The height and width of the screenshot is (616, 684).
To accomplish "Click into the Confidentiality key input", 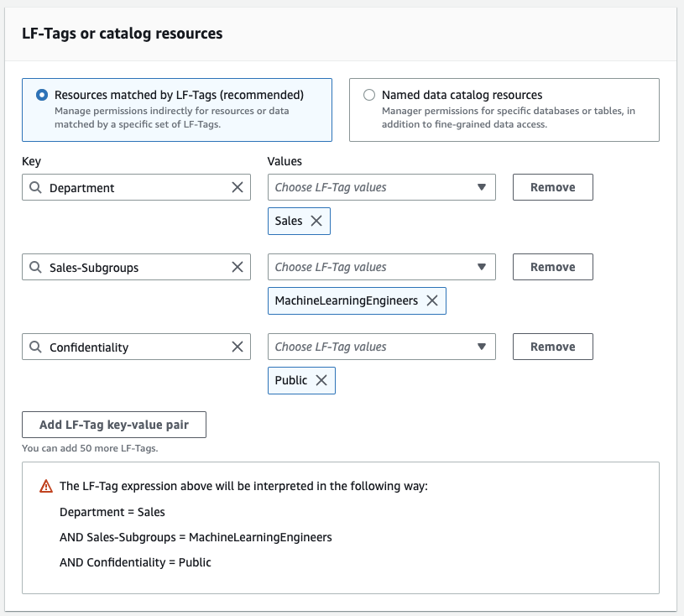I will (x=134, y=347).
